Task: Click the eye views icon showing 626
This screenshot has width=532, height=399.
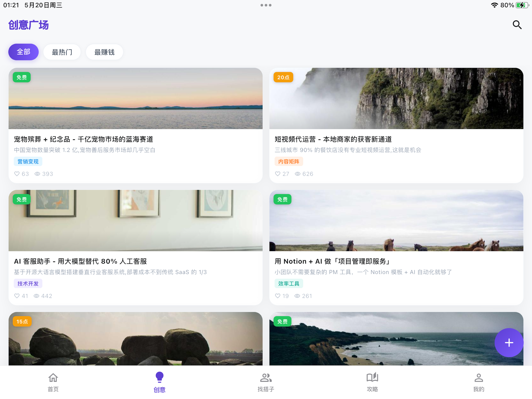Action: 298,174
